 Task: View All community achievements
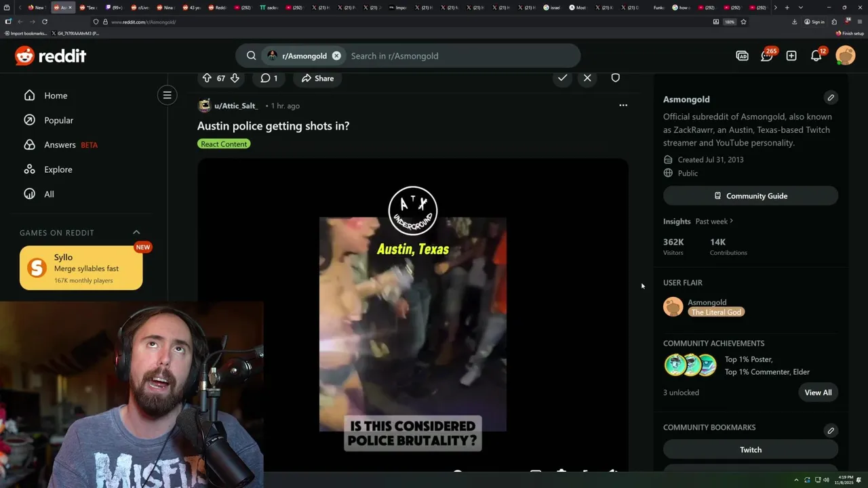(x=818, y=392)
